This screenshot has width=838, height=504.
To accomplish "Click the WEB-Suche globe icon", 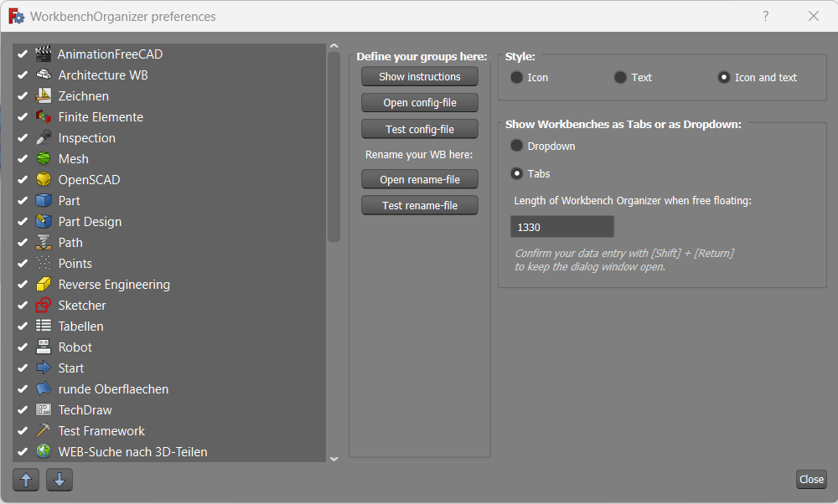I will point(44,452).
